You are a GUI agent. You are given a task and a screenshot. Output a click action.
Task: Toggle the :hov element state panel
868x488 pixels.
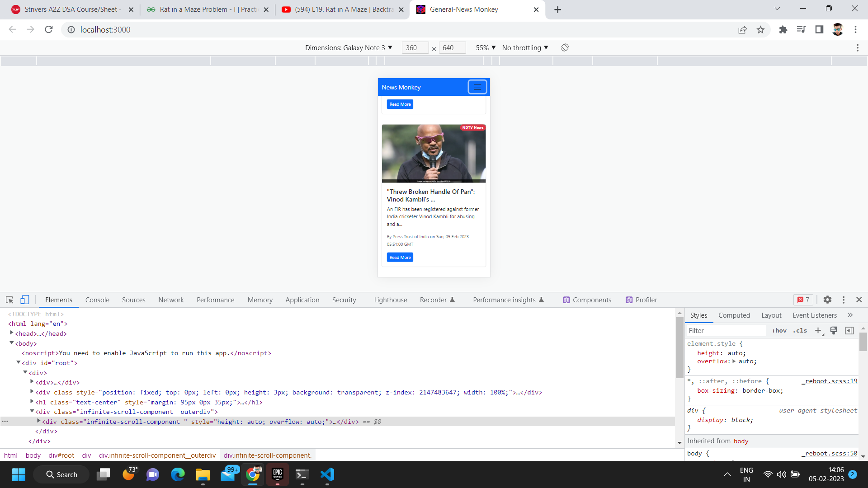pos(779,330)
